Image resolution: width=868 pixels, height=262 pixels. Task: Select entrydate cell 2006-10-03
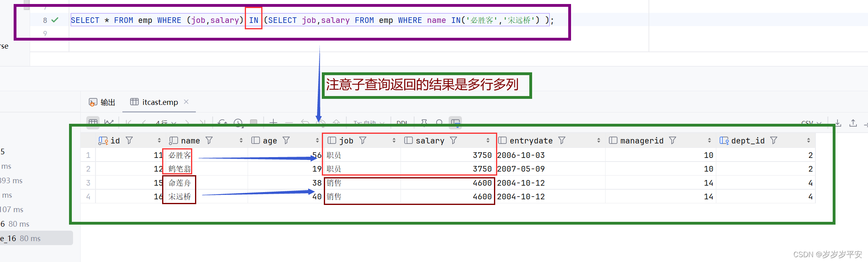coord(520,155)
